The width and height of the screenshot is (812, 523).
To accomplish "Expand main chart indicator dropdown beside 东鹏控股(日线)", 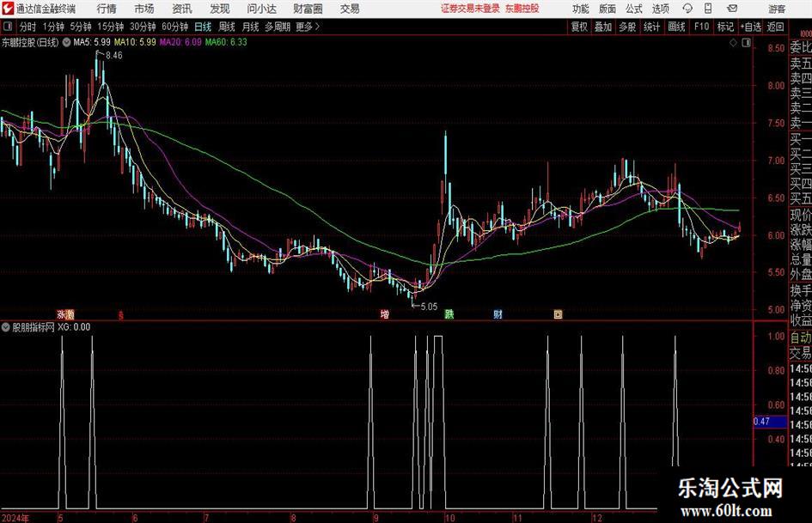I will click(x=66, y=42).
